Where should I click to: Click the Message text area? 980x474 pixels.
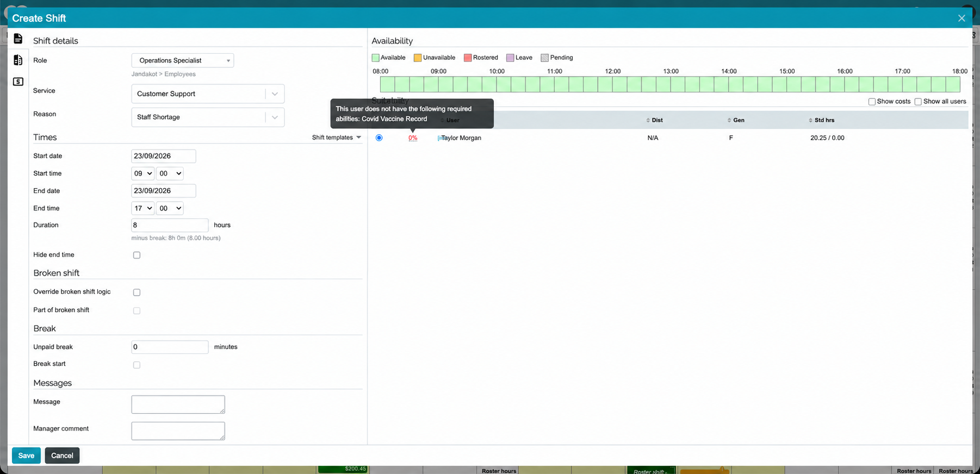click(178, 404)
